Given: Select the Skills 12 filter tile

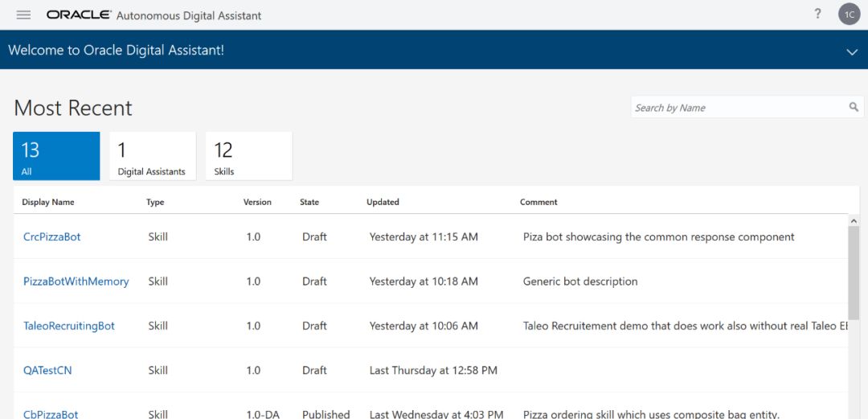Looking at the screenshot, I should coord(249,156).
